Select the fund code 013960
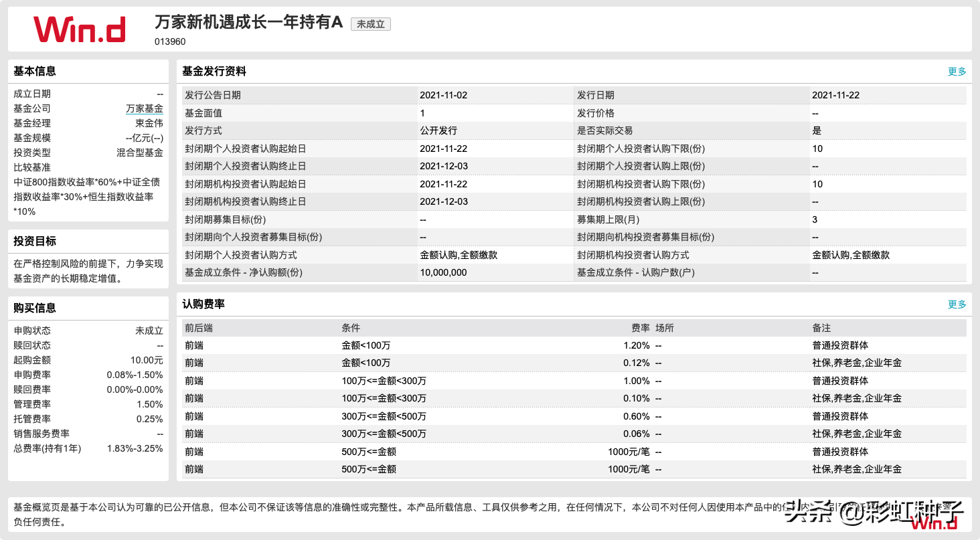The height and width of the screenshot is (540, 980). click(170, 41)
